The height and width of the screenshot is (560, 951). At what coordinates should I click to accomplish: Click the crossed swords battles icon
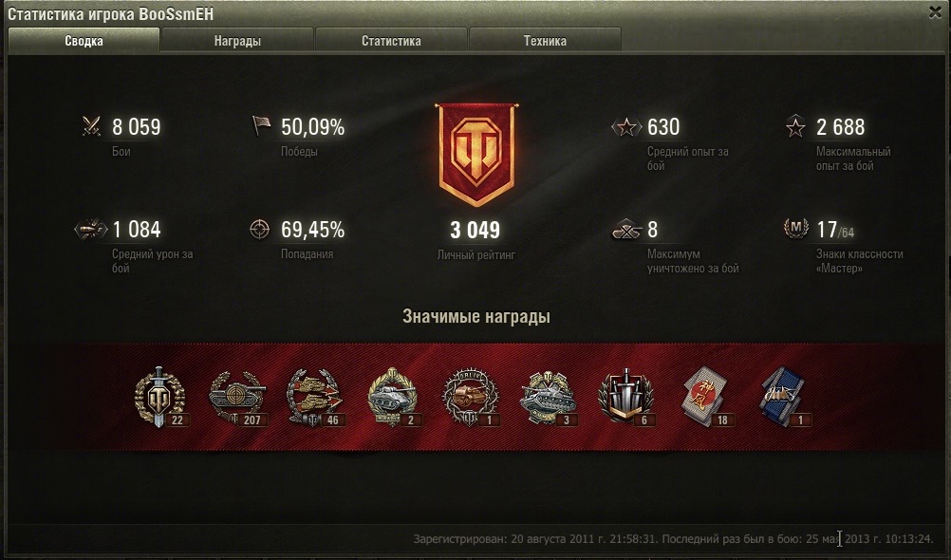91,126
